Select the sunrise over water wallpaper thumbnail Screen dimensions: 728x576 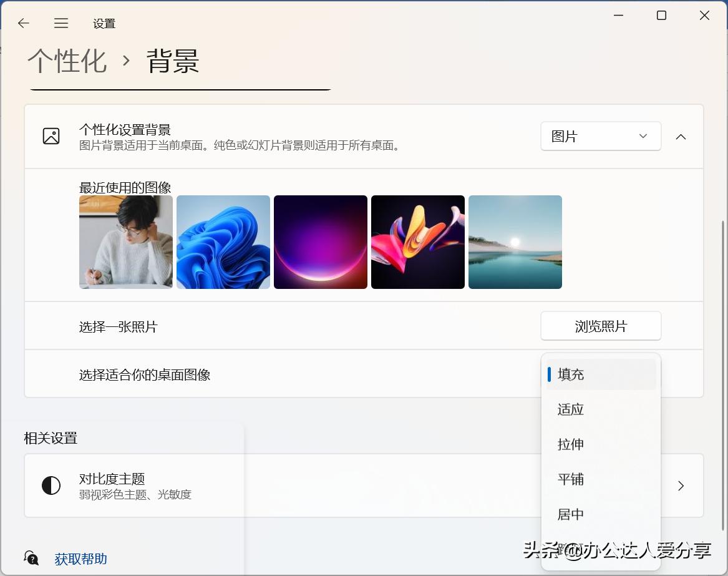[x=515, y=242]
